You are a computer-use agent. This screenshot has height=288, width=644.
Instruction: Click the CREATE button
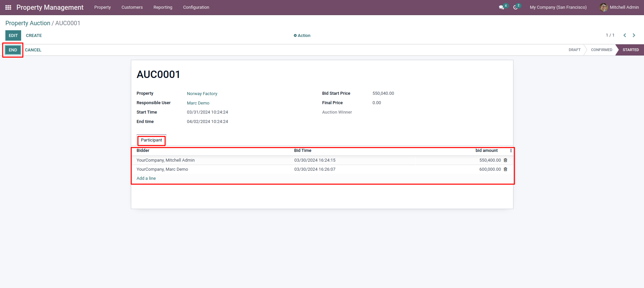(x=34, y=36)
